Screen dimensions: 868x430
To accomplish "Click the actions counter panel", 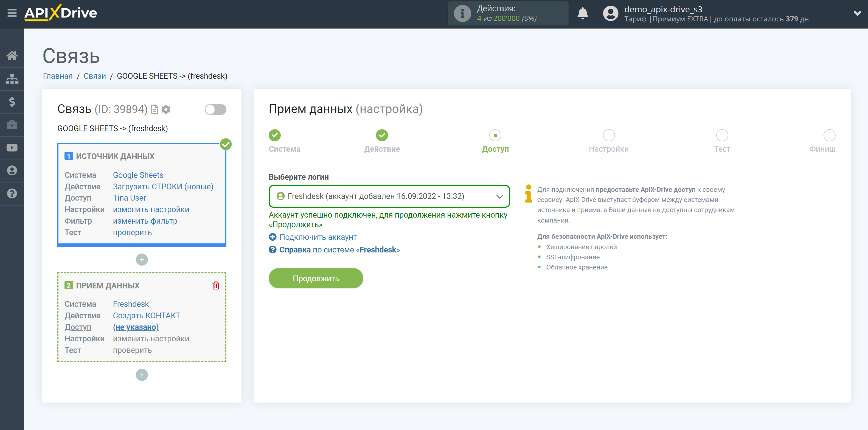I will (508, 13).
